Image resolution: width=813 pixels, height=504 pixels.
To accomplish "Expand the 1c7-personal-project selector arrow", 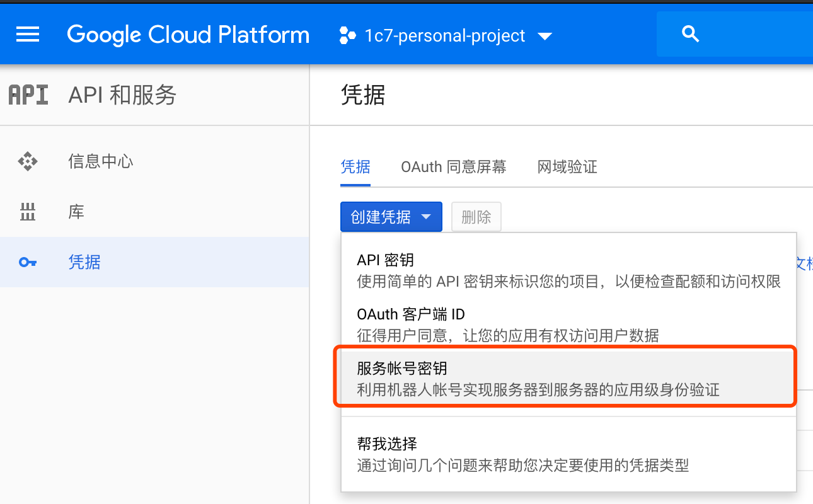I will pyautogui.click(x=545, y=36).
